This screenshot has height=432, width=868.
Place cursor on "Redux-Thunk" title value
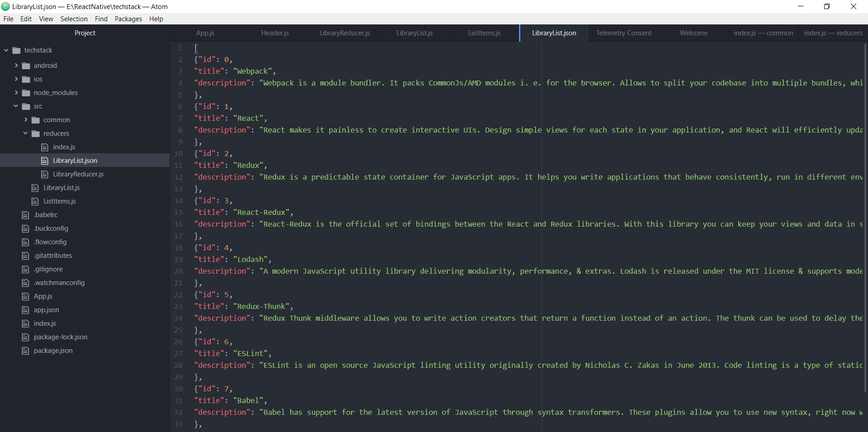[x=261, y=306]
